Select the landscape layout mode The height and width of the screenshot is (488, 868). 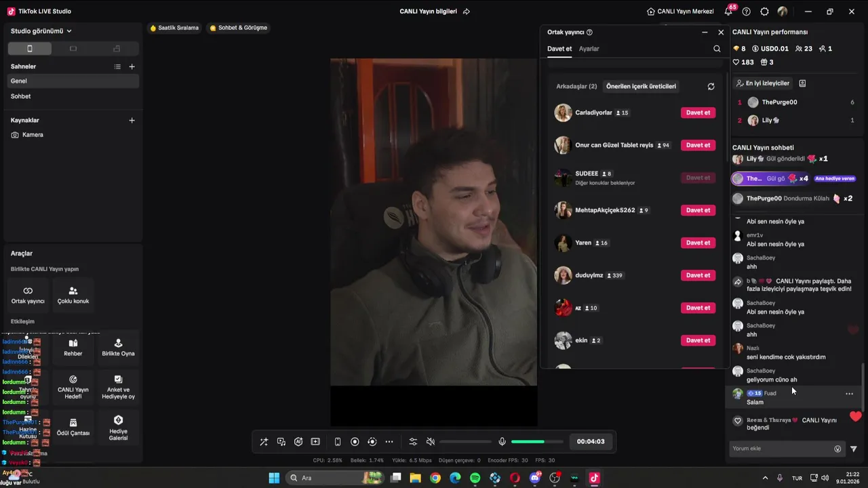coord(73,49)
